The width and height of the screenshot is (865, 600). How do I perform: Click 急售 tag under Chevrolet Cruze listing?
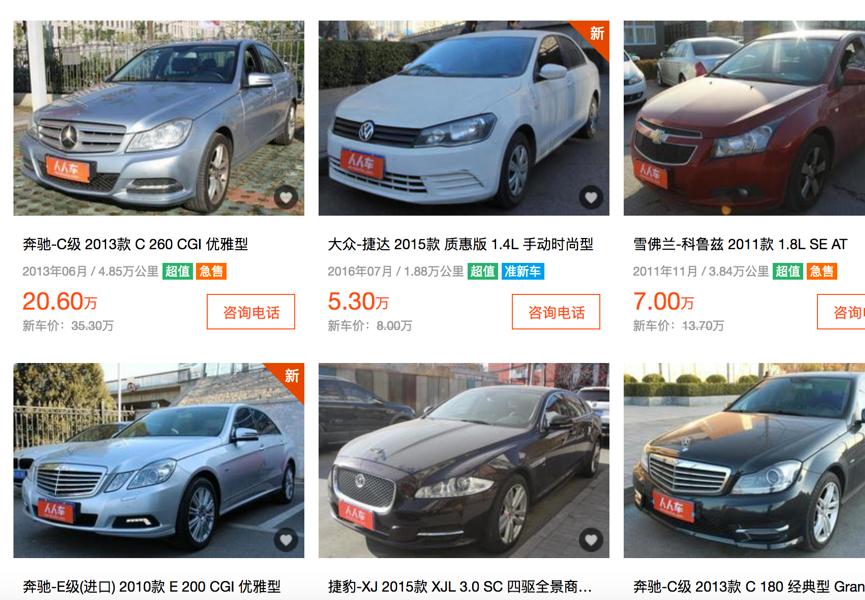pyautogui.click(x=822, y=271)
